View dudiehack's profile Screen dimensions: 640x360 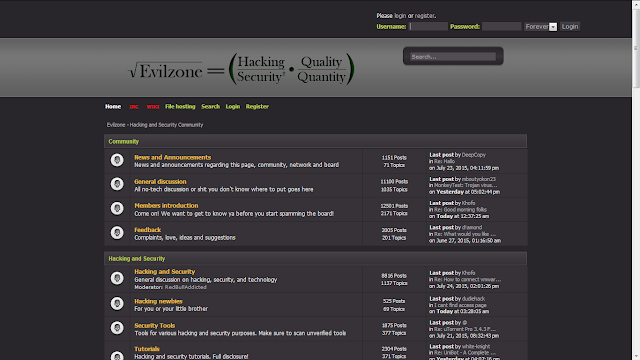tap(473, 299)
